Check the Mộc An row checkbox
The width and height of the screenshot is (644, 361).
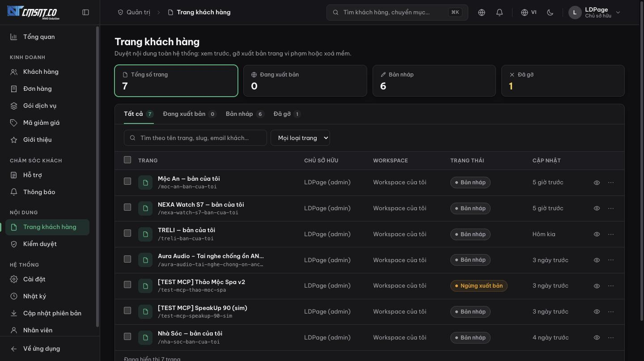click(127, 181)
